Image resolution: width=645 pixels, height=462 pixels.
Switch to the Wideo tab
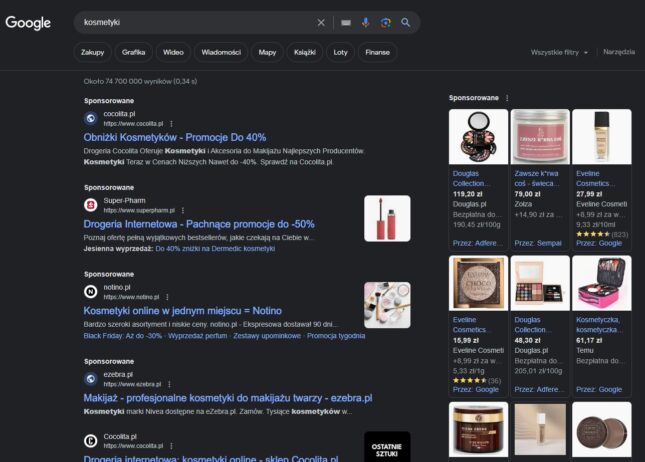point(173,52)
